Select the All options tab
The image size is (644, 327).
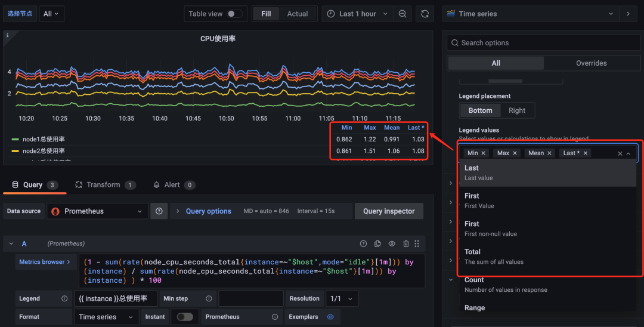pos(496,63)
